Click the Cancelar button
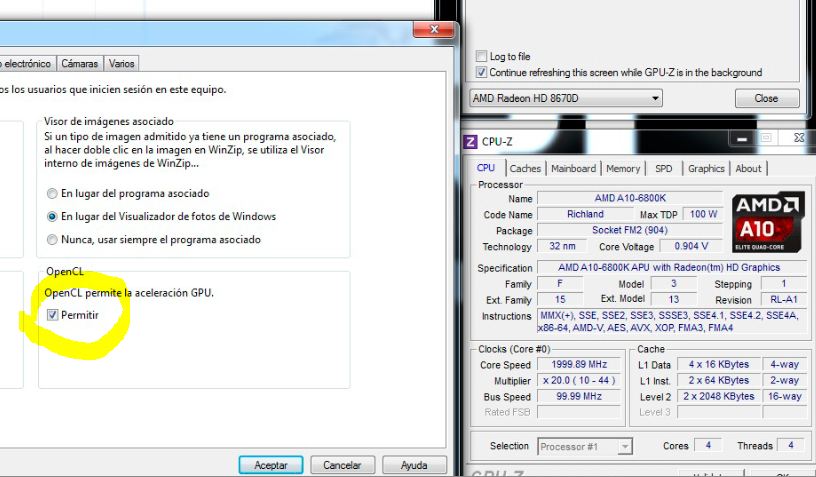816x477 pixels. pyautogui.click(x=342, y=465)
